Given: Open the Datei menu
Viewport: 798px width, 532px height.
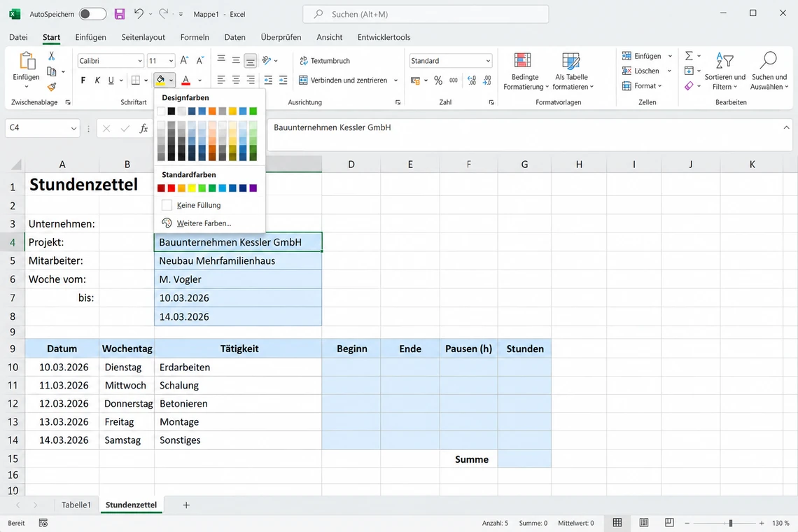Looking at the screenshot, I should coord(18,37).
